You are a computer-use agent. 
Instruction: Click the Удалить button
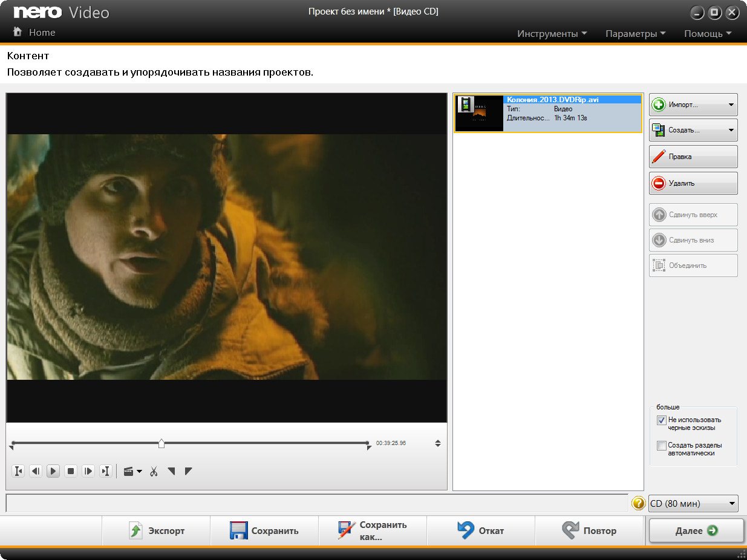coord(693,183)
